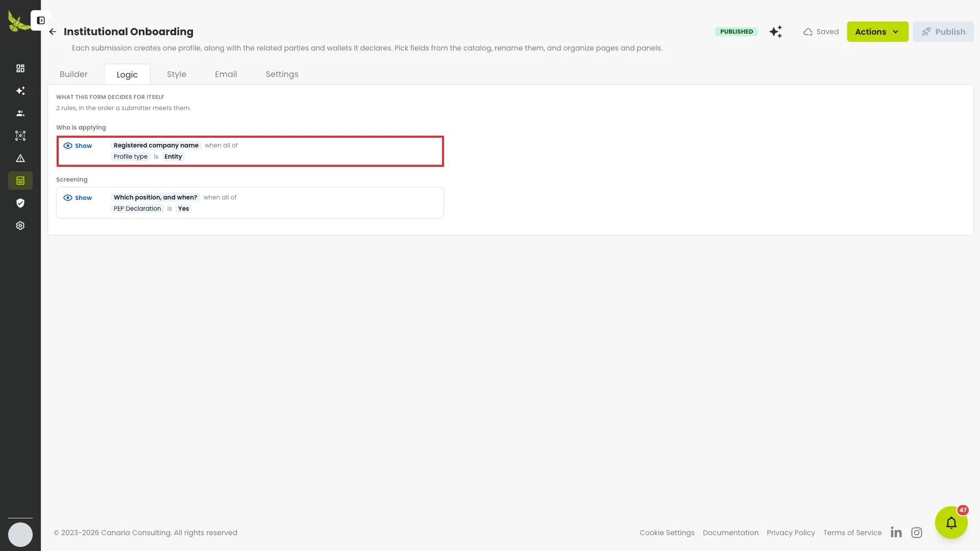Open the LinkedIn footer icon

click(x=896, y=533)
